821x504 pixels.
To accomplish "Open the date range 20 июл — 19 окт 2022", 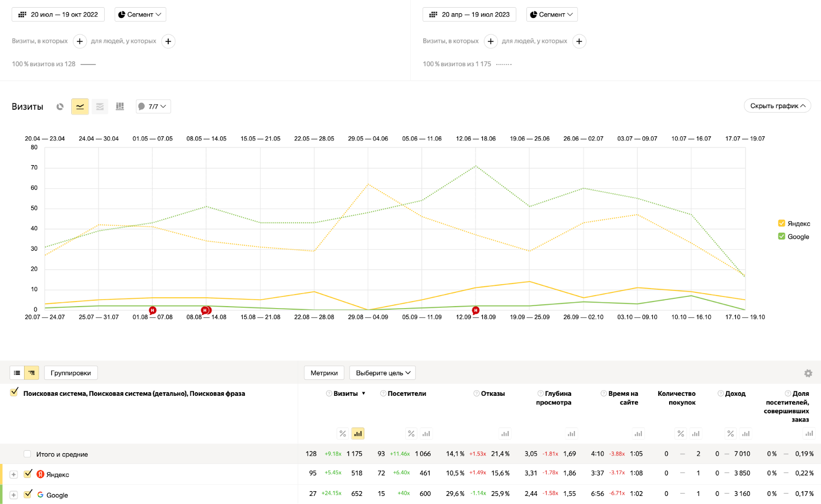I will click(x=58, y=14).
